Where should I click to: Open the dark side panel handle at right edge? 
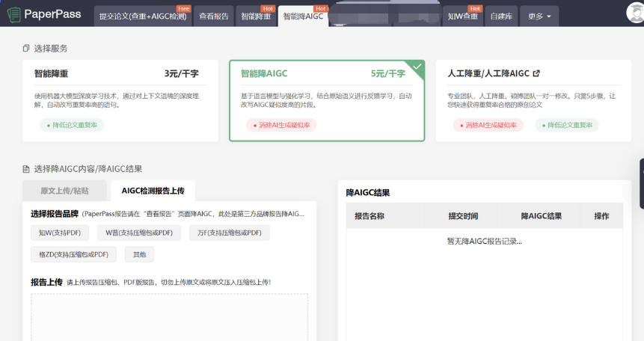tap(642, 184)
